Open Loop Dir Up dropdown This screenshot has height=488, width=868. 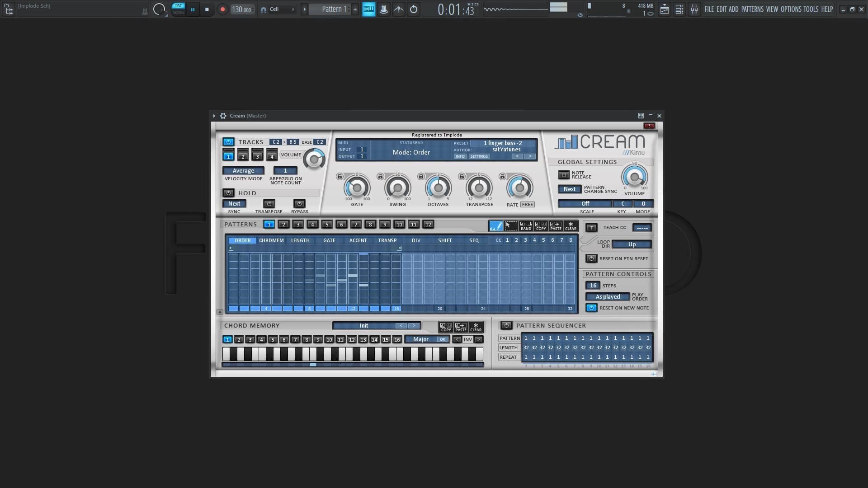click(632, 244)
